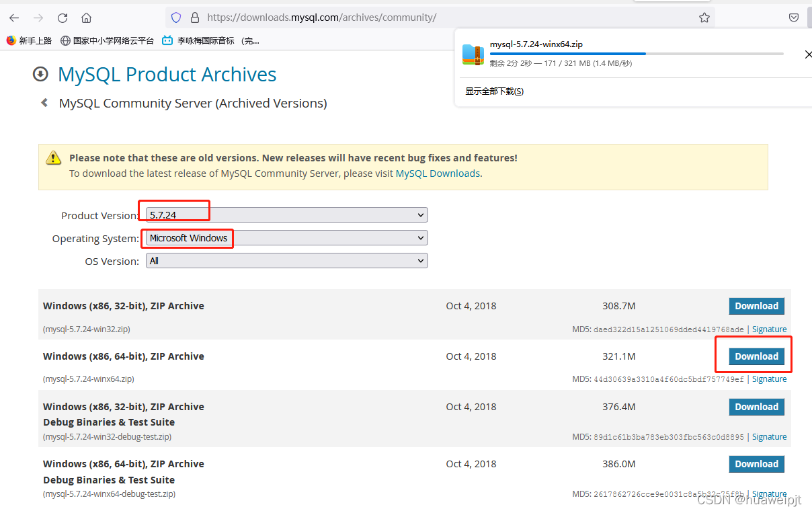The height and width of the screenshot is (513, 812).
Task: Click the mysql-5.7.24-win32.zip file name text
Action: coord(86,329)
